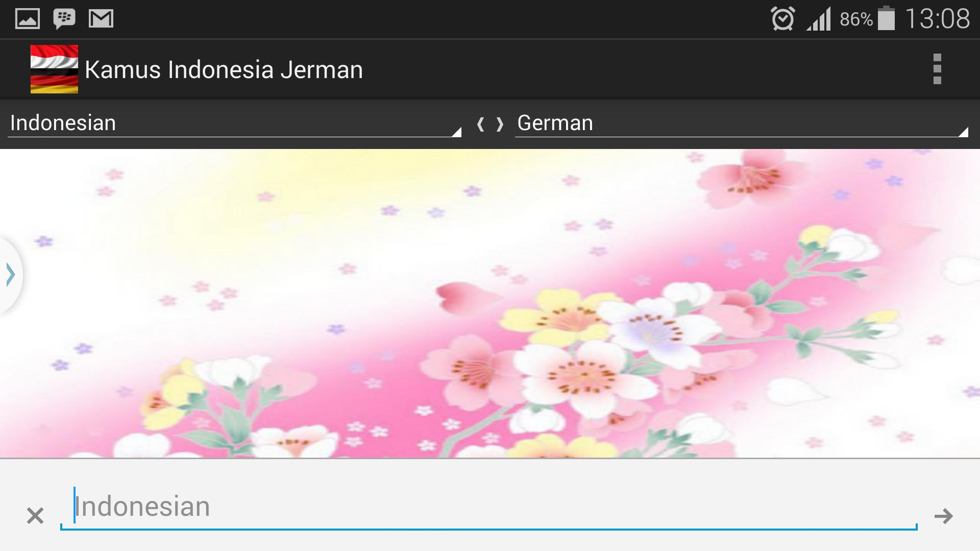Open the BBM message notification icon
This screenshot has height=551, width=980.
pyautogui.click(x=64, y=19)
